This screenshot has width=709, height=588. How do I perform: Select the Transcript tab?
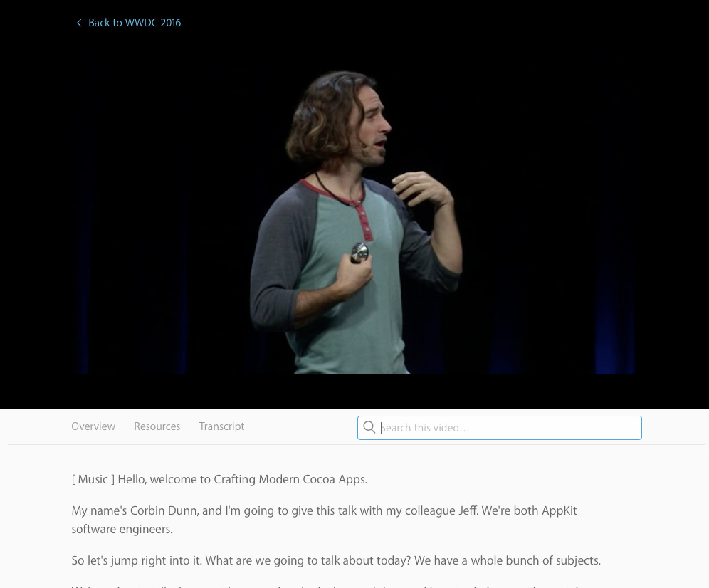[221, 426]
